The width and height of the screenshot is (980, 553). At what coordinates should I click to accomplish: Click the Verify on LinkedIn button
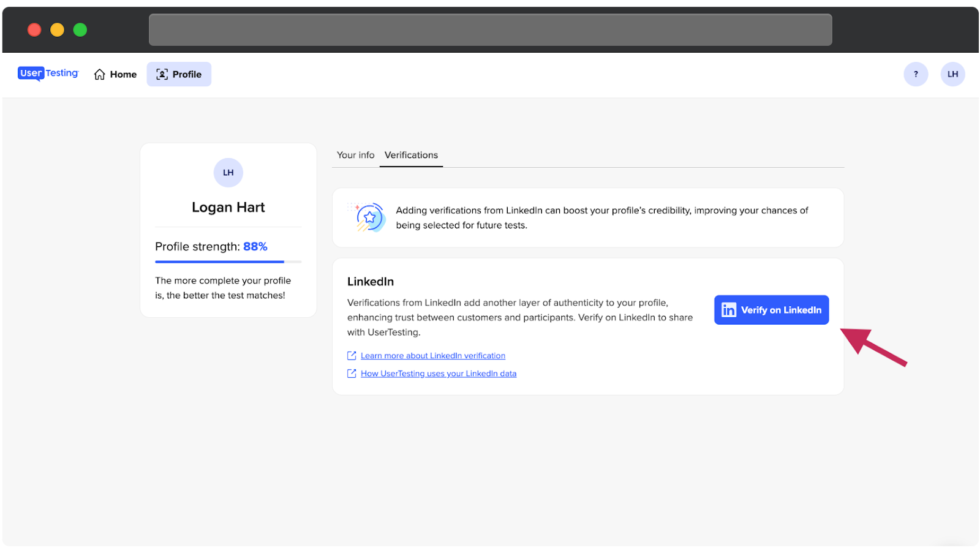pyautogui.click(x=771, y=310)
